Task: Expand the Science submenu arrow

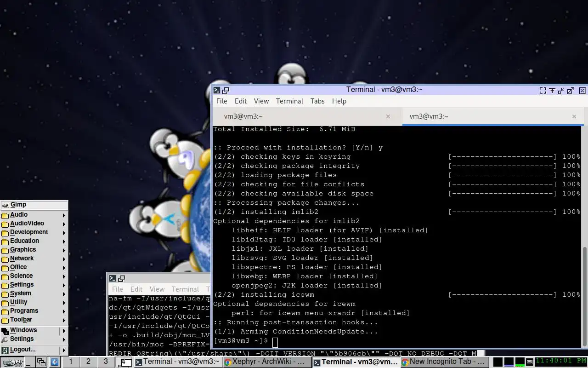Action: pos(64,276)
